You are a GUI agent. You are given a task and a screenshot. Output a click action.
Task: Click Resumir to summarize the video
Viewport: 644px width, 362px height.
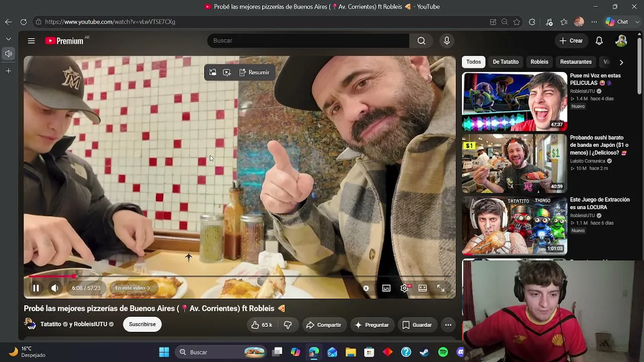[255, 72]
